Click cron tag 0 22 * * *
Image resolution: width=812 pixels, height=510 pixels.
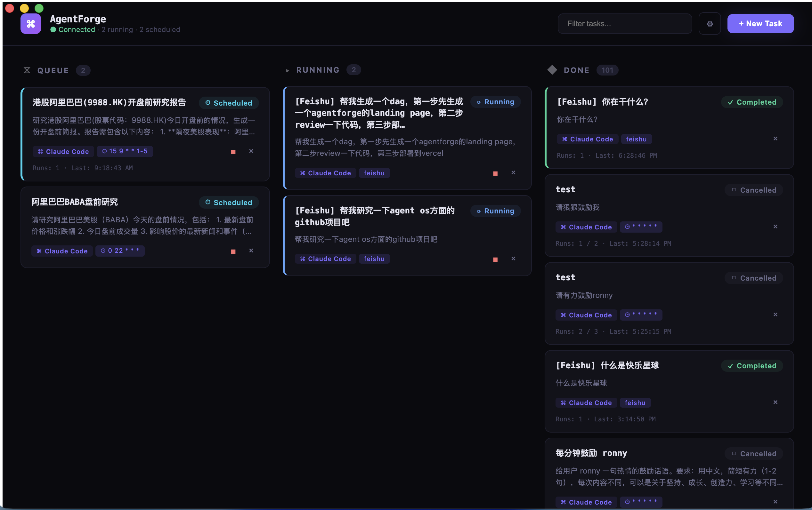[120, 251]
